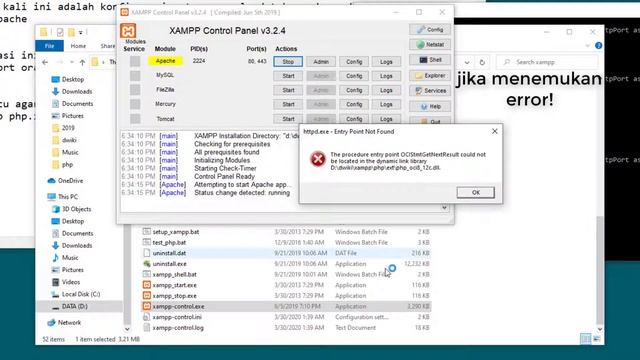Viewport: 640px width, 360px height.
Task: Open Videos in navigation pane
Action: point(66,282)
